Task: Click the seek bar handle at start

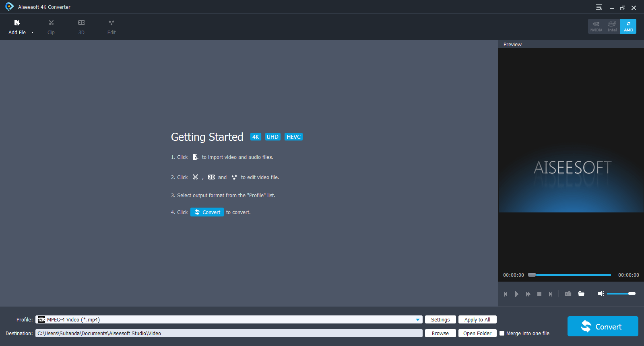Action: (532, 275)
